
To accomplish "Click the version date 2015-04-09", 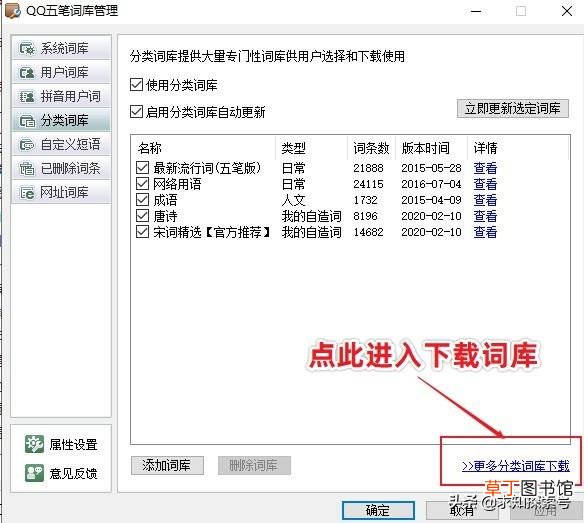I will click(431, 200).
